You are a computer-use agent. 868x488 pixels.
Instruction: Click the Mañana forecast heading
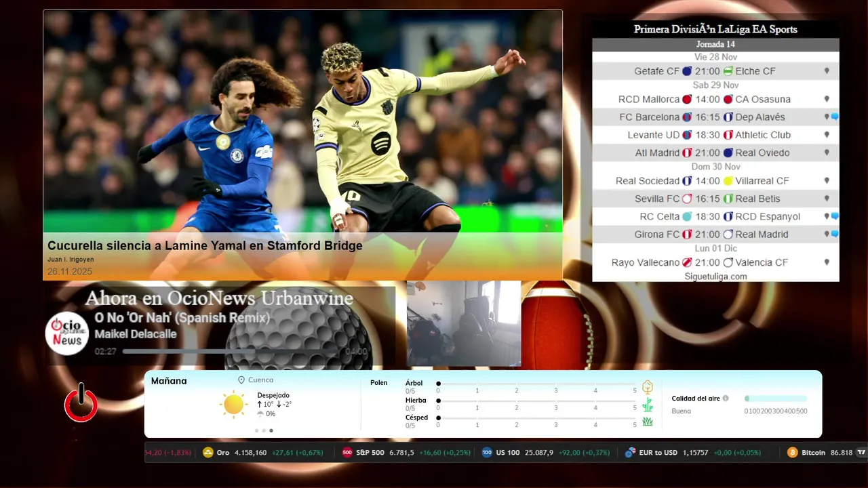coord(169,381)
